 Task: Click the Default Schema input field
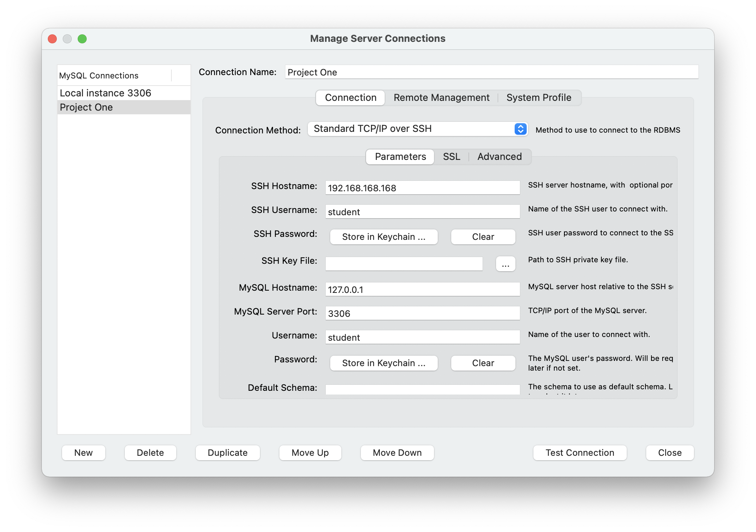click(422, 390)
